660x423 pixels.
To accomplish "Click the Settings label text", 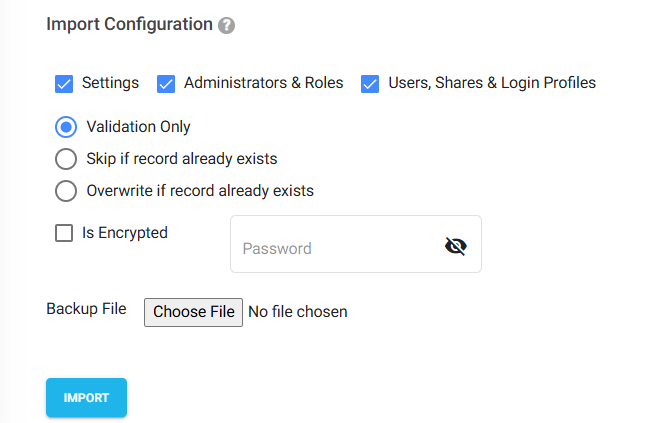I will pos(110,83).
